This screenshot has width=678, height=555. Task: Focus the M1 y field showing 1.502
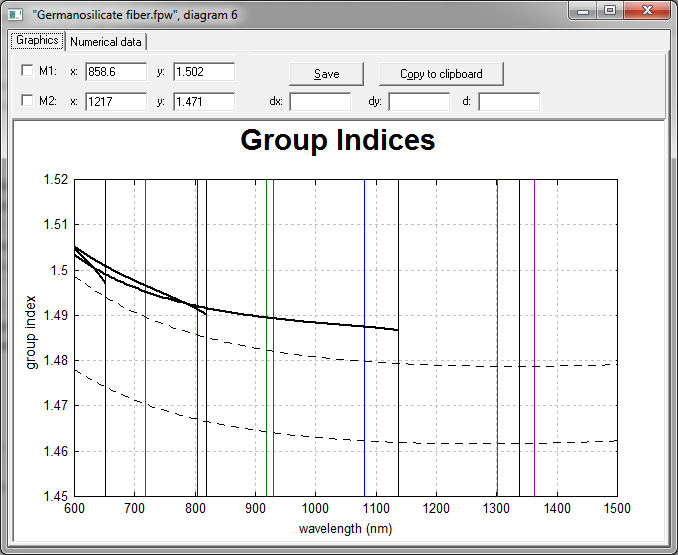[x=204, y=71]
